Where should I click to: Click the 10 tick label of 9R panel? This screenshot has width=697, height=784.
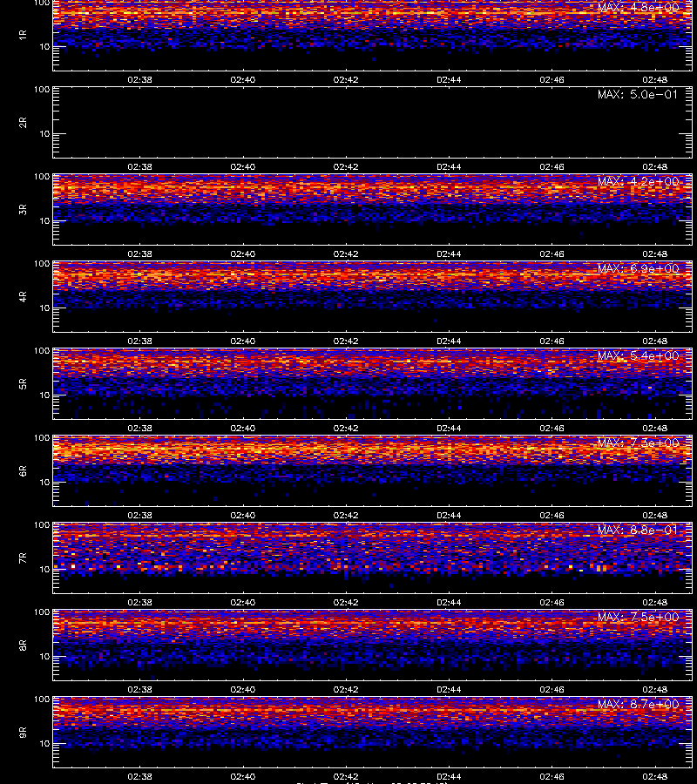[x=44, y=744]
